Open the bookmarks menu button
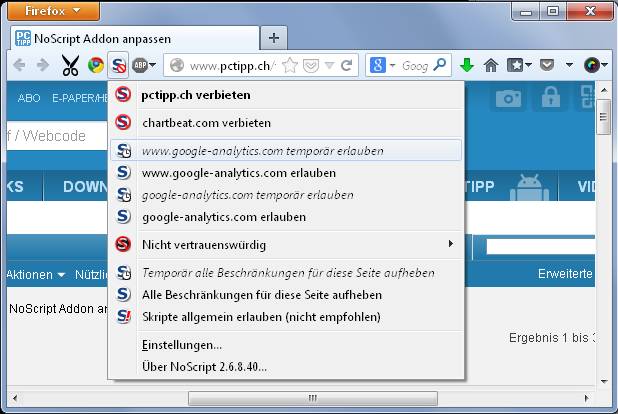 point(519,65)
